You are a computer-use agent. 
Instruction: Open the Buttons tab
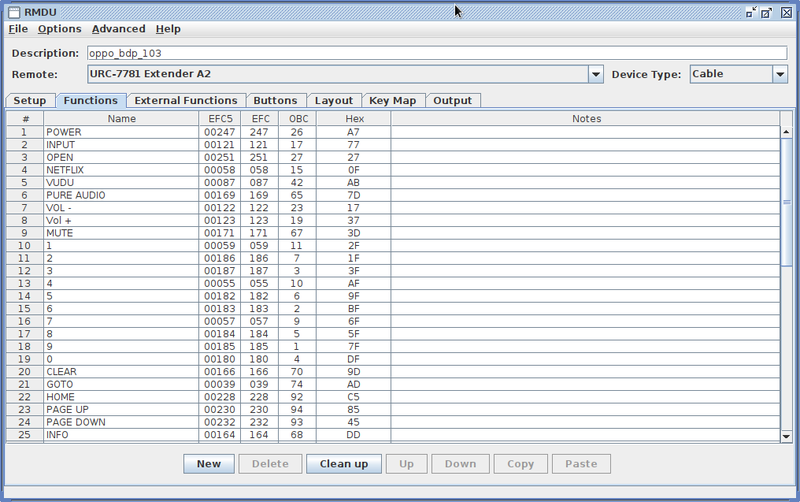coord(276,101)
